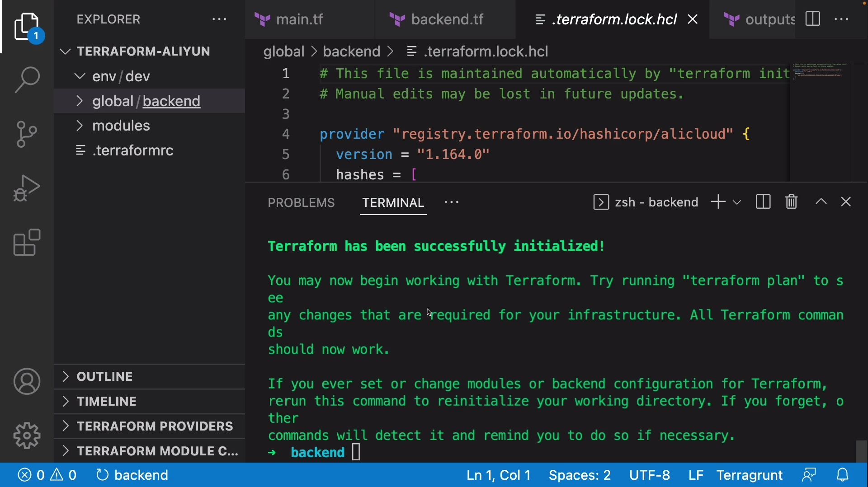Screen dimensions: 868x487
Task: Open the Accounts menu icon
Action: (27, 382)
